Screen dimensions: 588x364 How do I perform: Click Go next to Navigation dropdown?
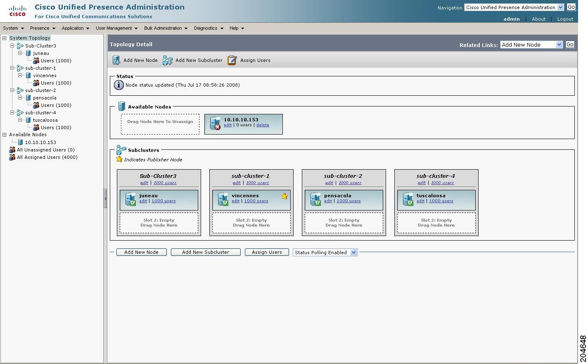[x=571, y=7]
